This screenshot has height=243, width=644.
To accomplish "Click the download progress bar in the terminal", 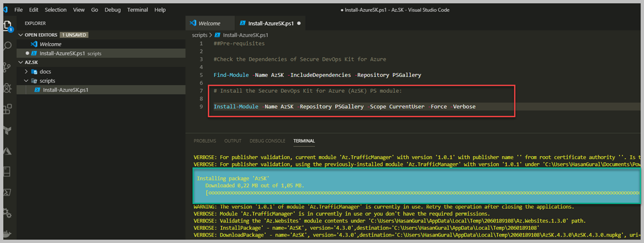I will (422, 192).
